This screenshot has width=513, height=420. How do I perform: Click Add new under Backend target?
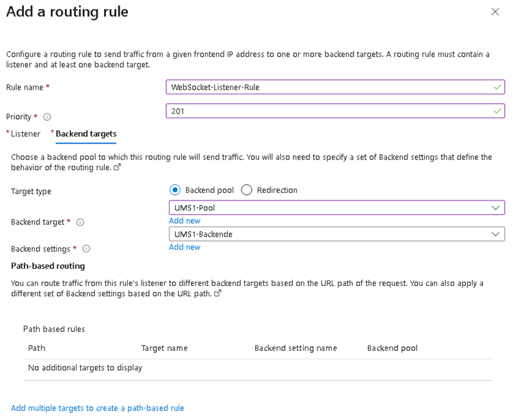pyautogui.click(x=184, y=221)
